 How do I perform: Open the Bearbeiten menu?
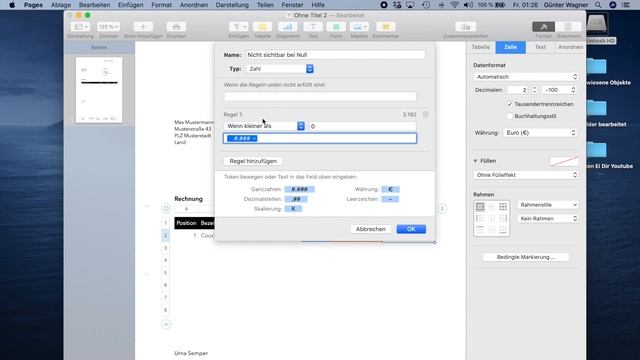(94, 5)
